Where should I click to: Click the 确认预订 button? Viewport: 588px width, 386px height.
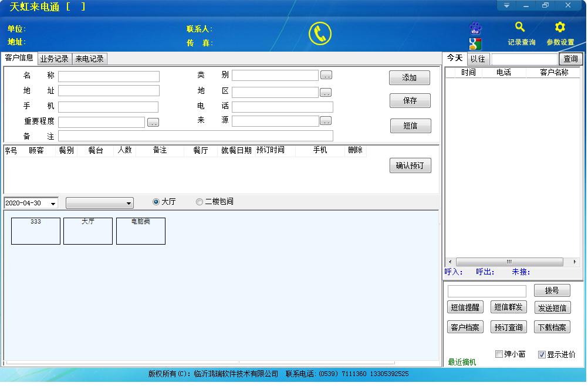[410, 165]
